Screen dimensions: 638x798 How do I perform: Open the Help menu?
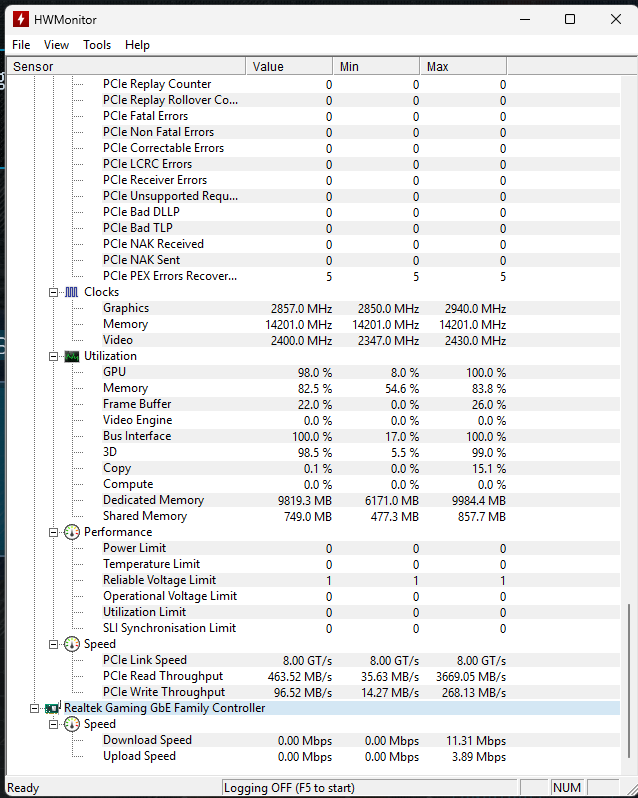coord(137,45)
